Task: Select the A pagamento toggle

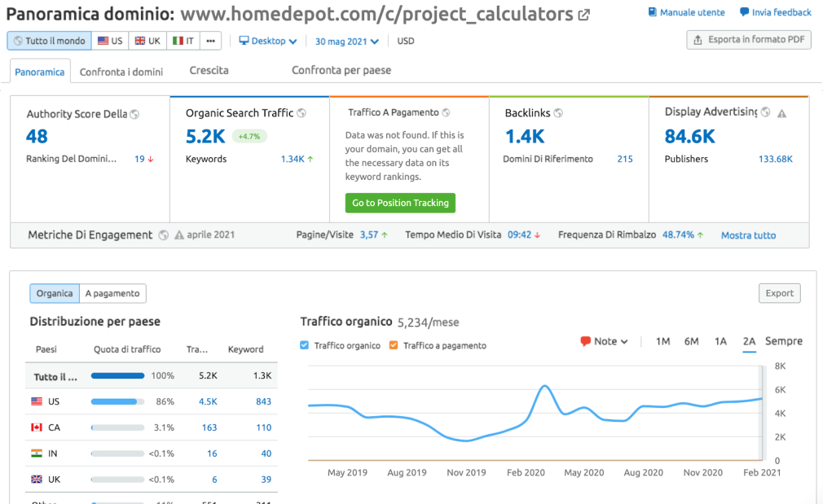Action: tap(112, 293)
